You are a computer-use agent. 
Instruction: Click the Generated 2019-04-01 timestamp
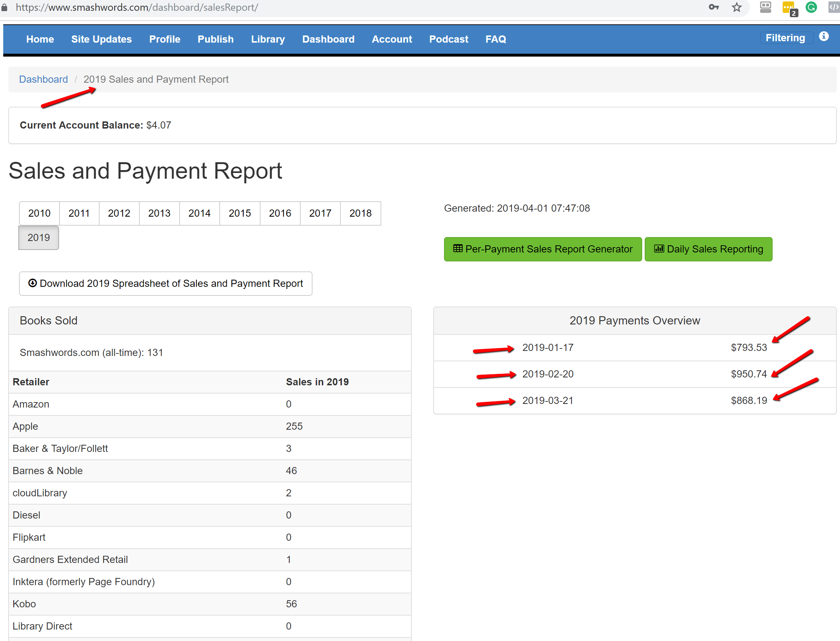(x=517, y=208)
